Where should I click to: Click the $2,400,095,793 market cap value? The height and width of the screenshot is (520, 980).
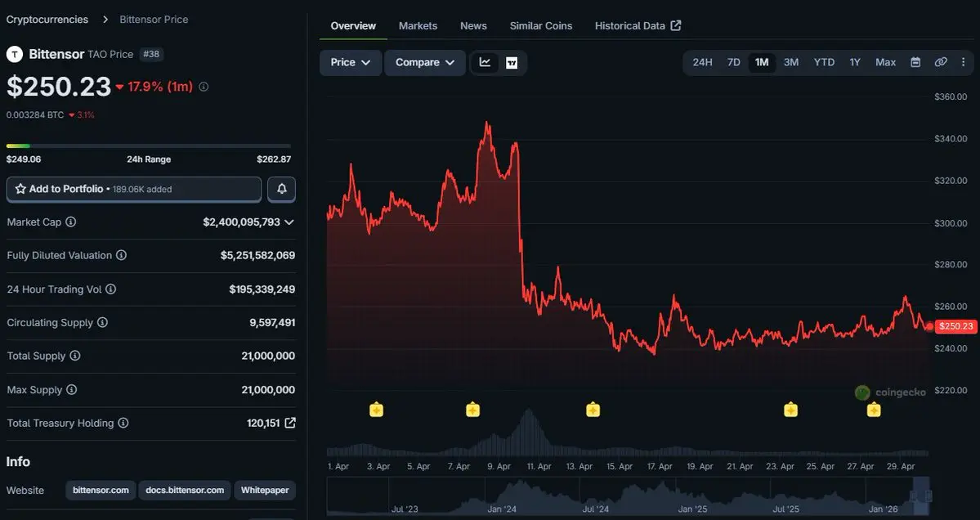pos(242,222)
